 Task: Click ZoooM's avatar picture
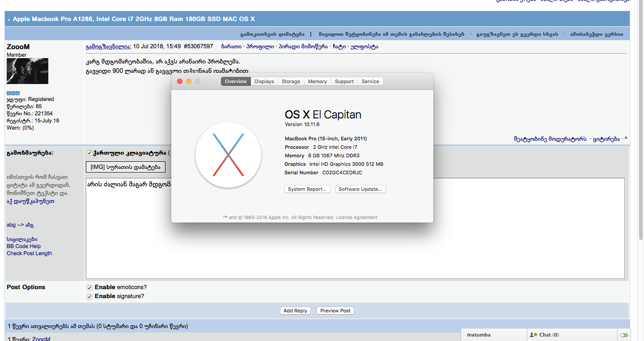[x=27, y=71]
